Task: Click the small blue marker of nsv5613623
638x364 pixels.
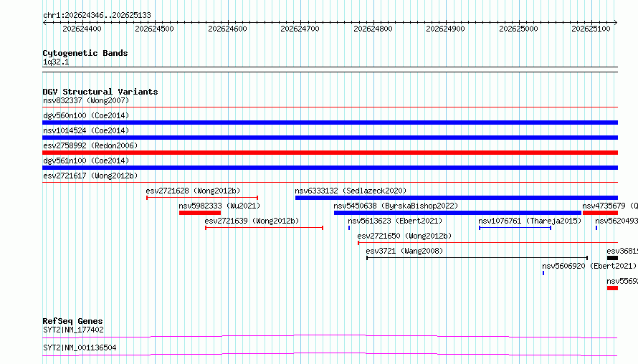Action: [x=349, y=228]
